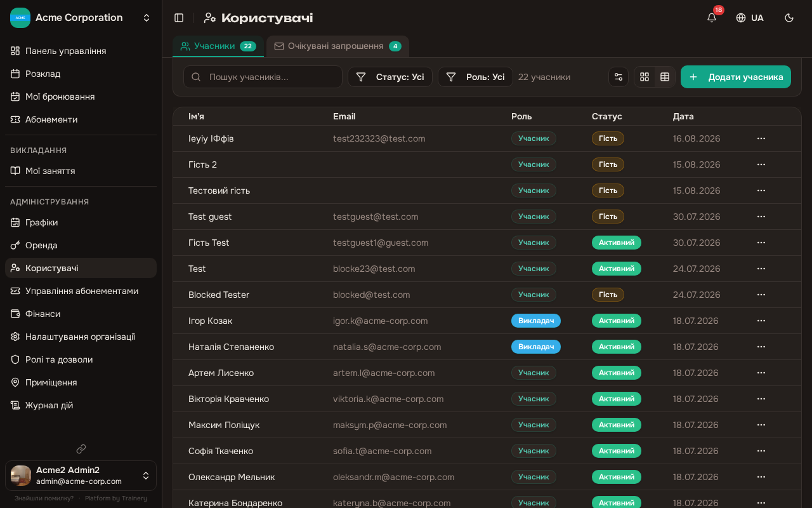Click Абонементи ticket icon

15,119
